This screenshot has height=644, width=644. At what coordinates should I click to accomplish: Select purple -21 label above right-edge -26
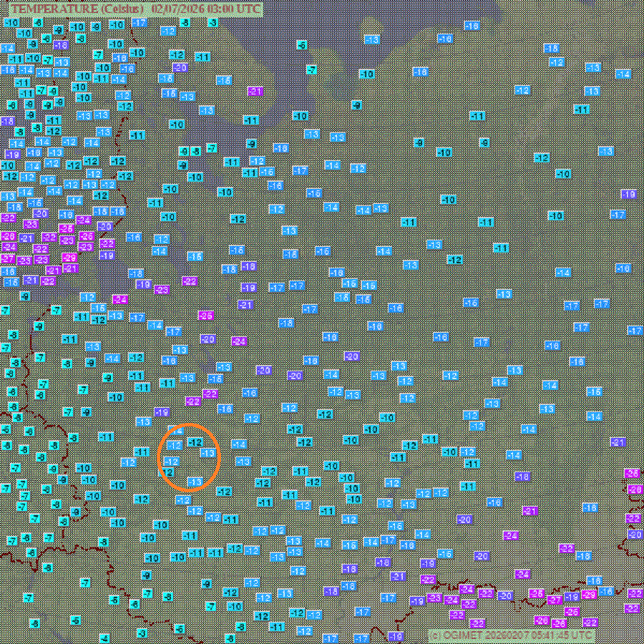point(618,442)
